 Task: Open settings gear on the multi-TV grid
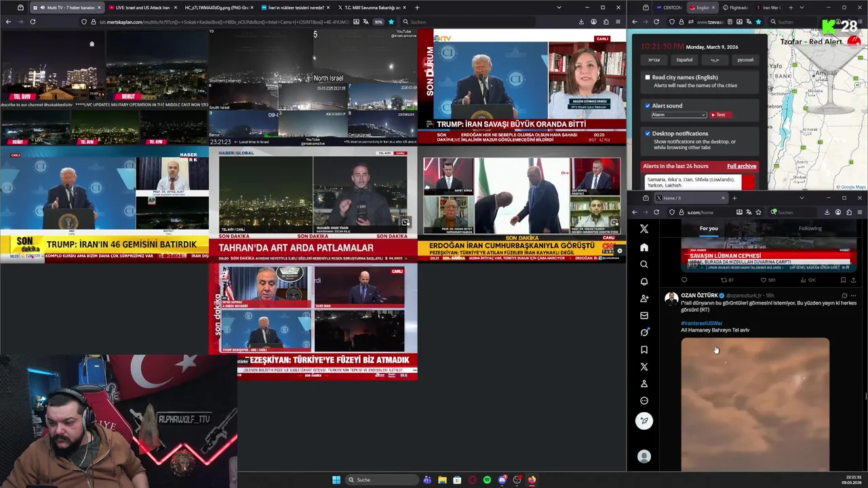pos(619,251)
